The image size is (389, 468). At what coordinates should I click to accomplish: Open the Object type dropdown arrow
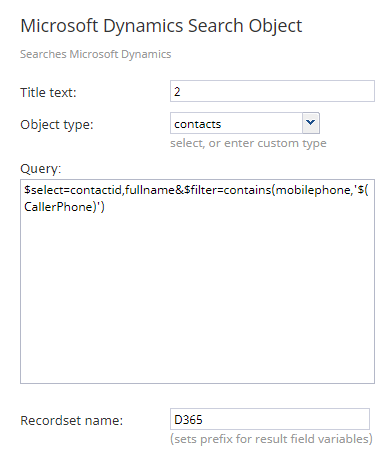pos(311,123)
